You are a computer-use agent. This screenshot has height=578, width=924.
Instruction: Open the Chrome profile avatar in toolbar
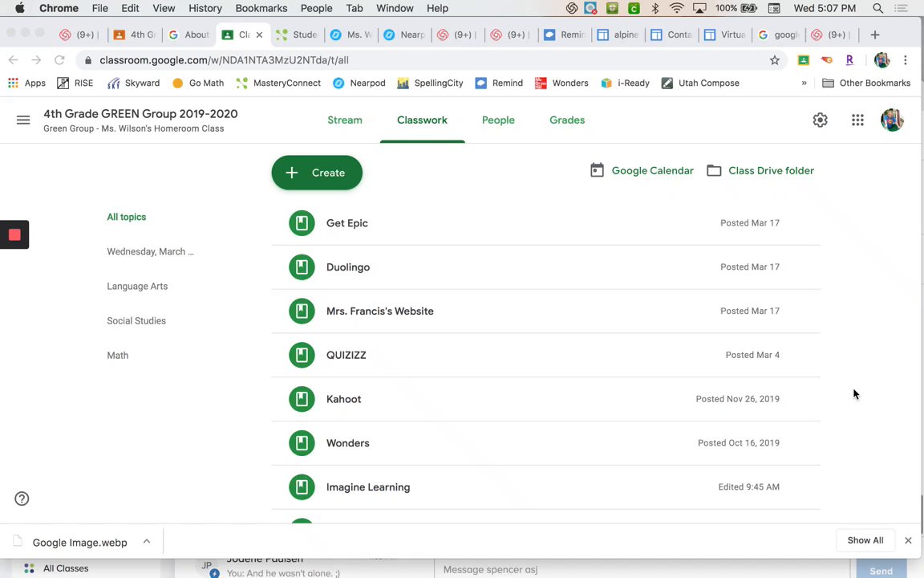(881, 60)
